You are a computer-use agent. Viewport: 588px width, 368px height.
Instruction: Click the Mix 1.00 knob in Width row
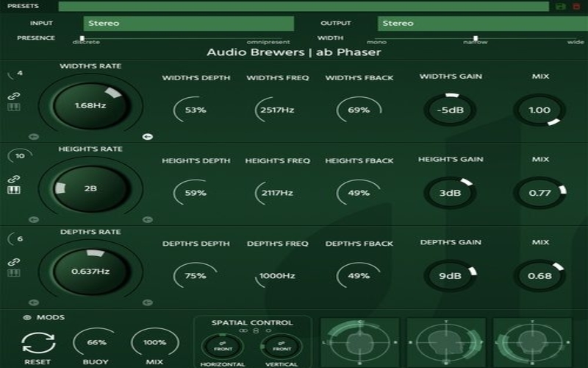(539, 110)
